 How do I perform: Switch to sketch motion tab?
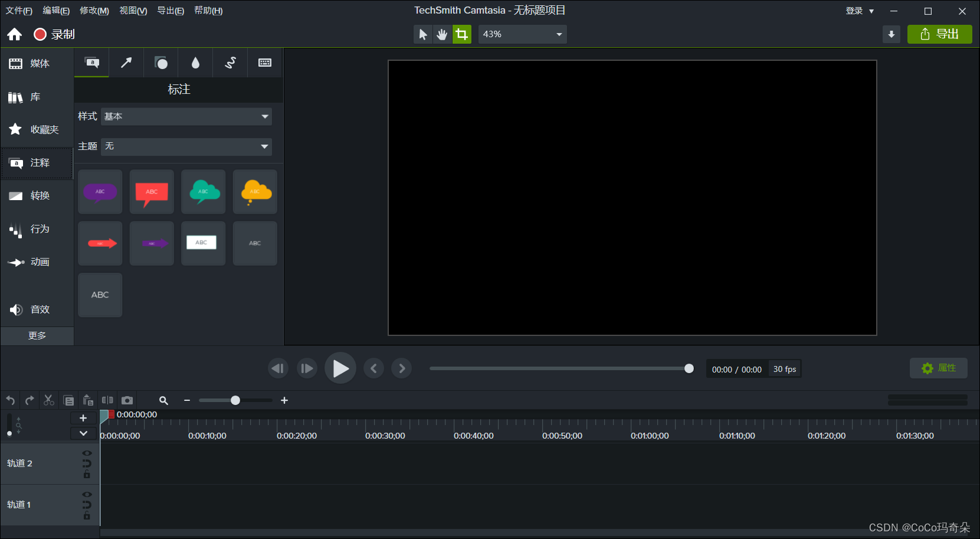(230, 63)
